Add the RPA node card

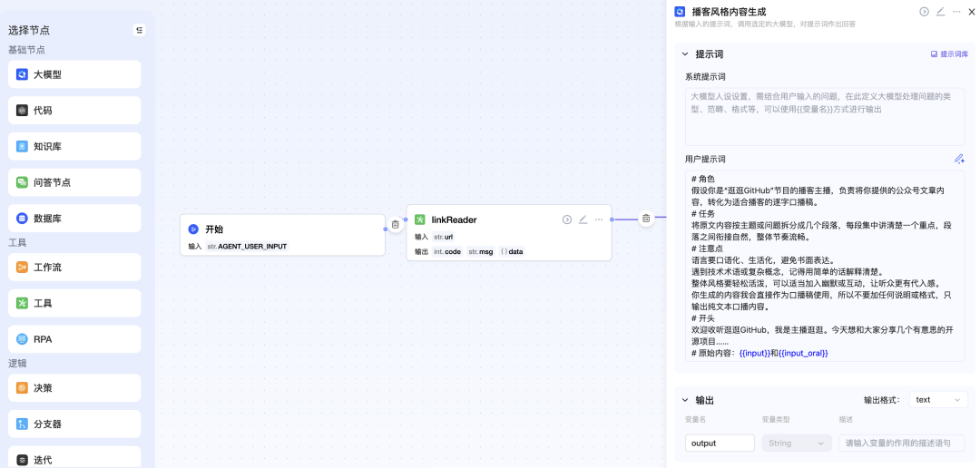point(74,339)
